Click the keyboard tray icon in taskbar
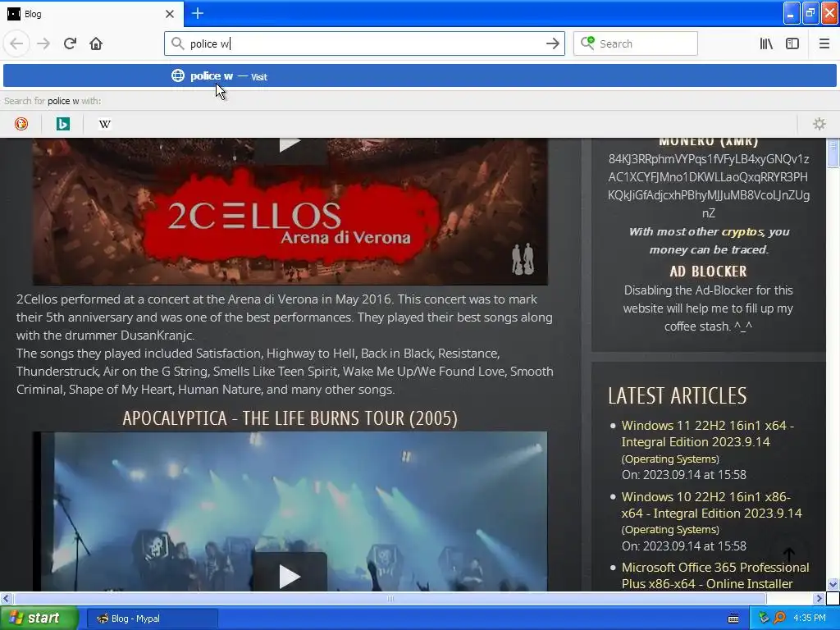 coord(733,619)
